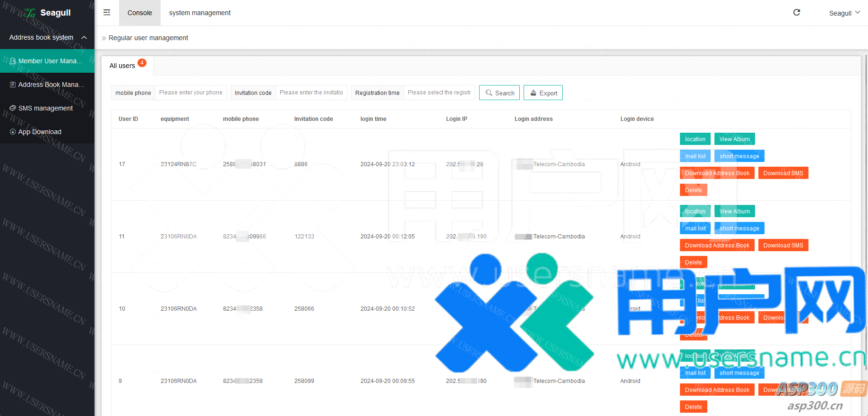Click the sidebar collapse hamburger icon
868x416 pixels.
point(107,13)
